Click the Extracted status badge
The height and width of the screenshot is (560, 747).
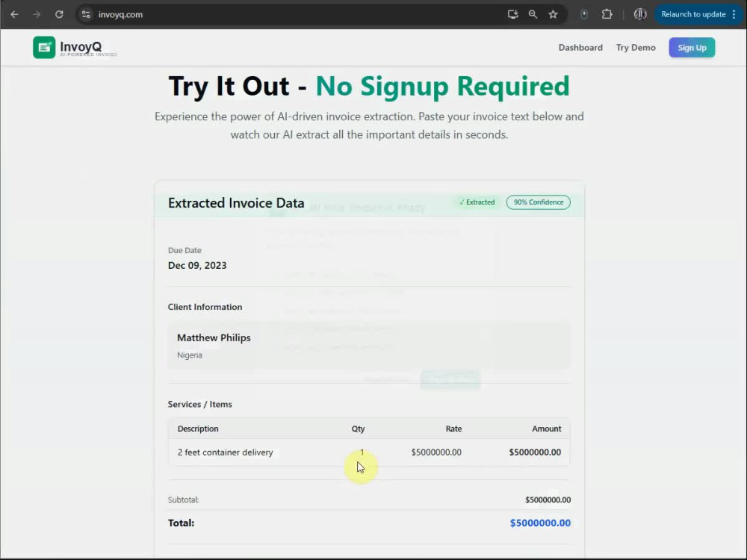coord(477,202)
